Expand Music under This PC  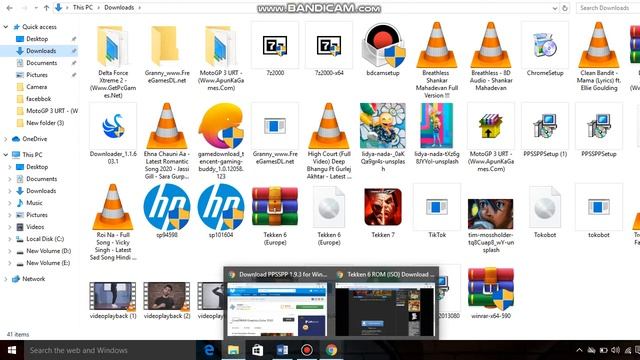click(10, 203)
